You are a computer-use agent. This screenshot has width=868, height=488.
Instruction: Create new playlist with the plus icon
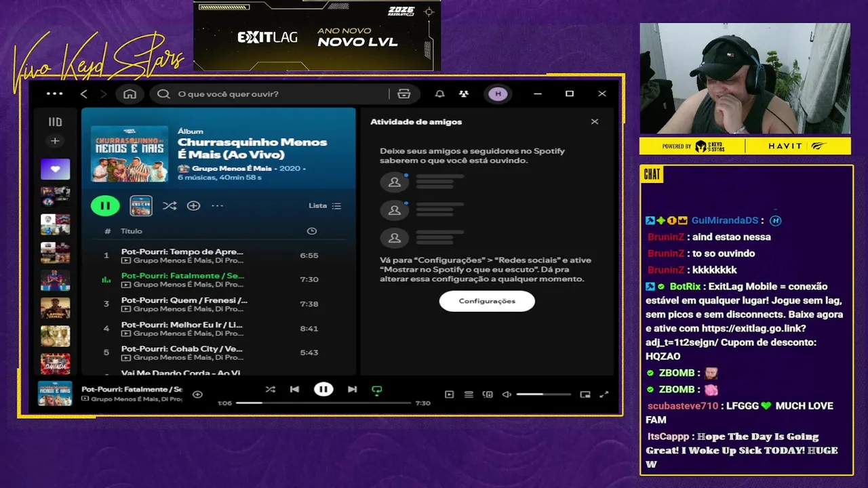[55, 141]
